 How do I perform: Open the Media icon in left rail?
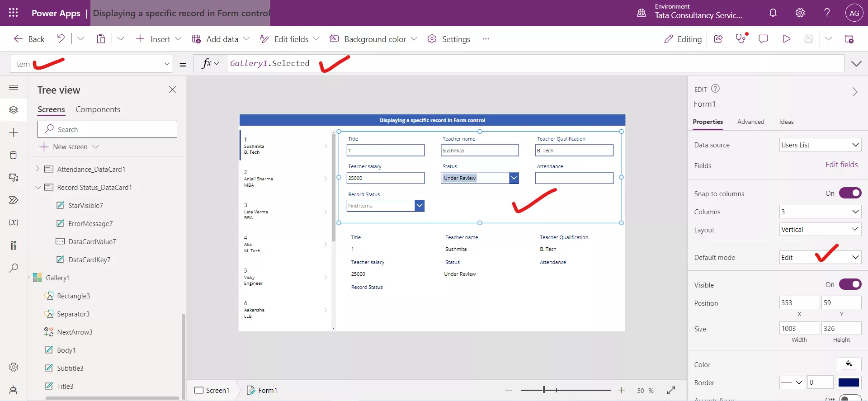coord(14,178)
